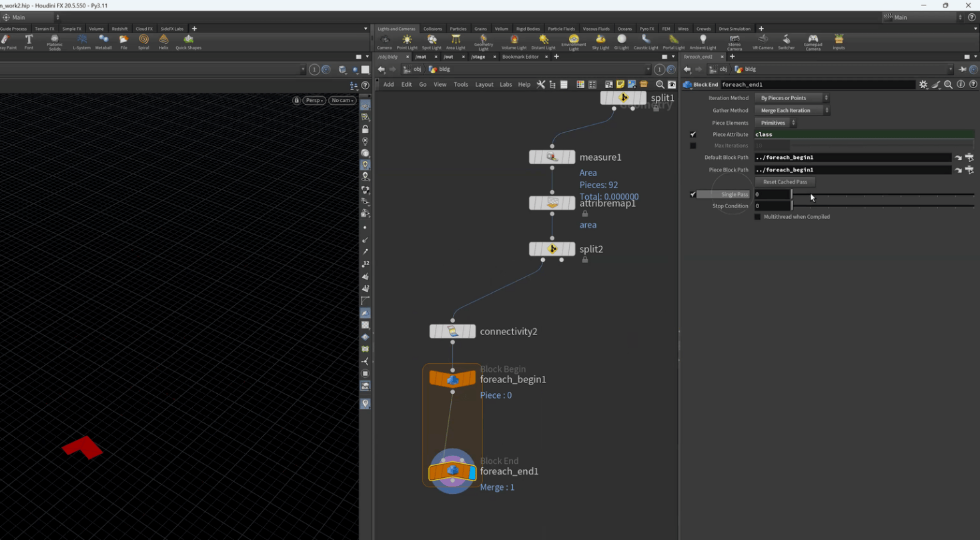980x540 pixels.
Task: Select the Point Light shelf tool
Action: pos(407,41)
